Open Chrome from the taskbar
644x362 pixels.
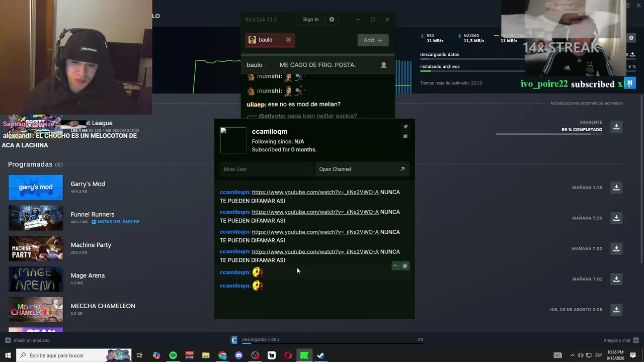(x=222, y=355)
